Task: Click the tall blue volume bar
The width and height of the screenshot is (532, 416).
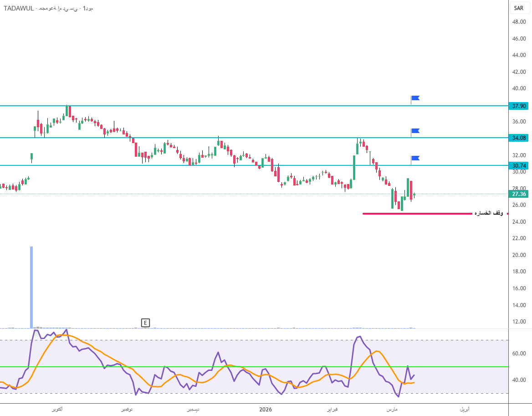Action: click(x=31, y=287)
